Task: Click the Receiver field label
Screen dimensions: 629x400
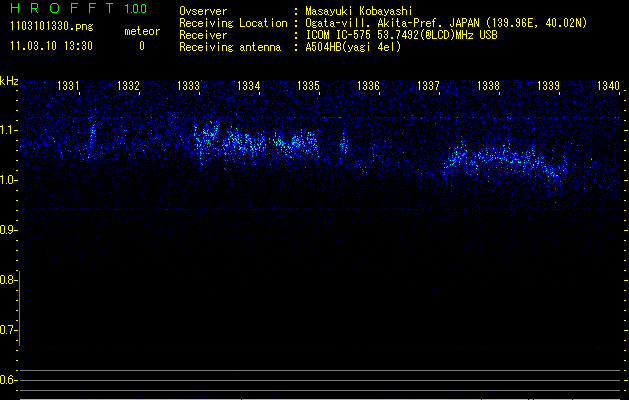Action: pyautogui.click(x=203, y=35)
